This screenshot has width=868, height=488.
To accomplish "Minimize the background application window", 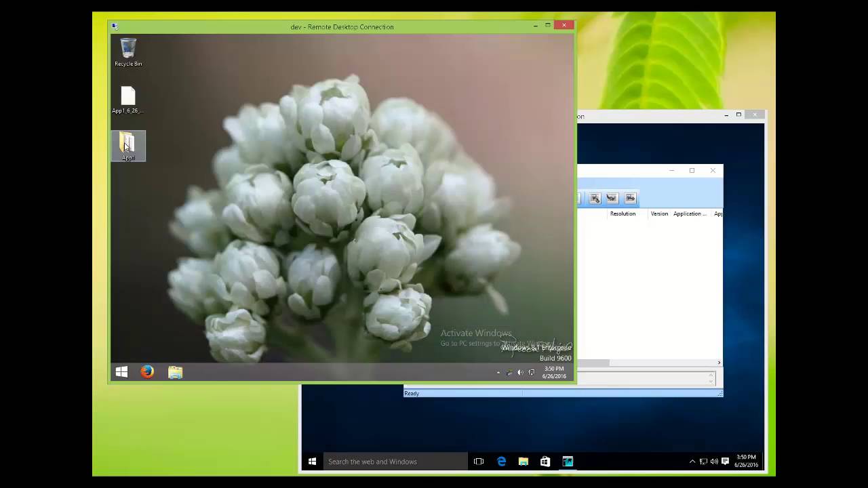I will [671, 171].
